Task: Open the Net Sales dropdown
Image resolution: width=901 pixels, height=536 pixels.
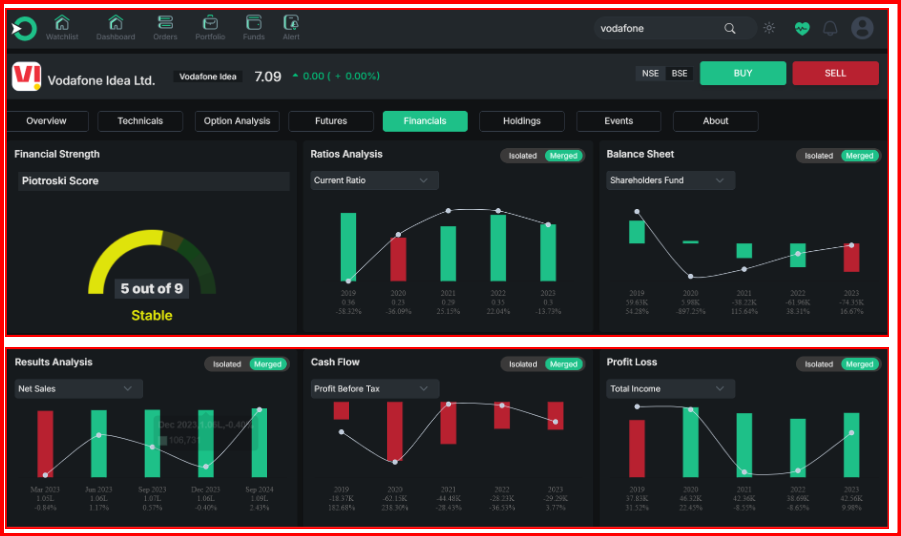Action: (x=79, y=389)
